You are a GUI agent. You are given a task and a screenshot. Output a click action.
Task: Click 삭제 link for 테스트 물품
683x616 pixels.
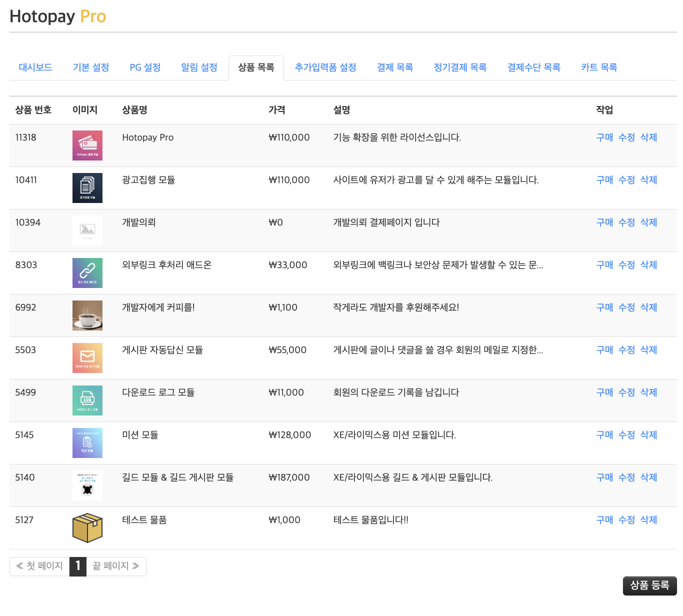point(648,520)
